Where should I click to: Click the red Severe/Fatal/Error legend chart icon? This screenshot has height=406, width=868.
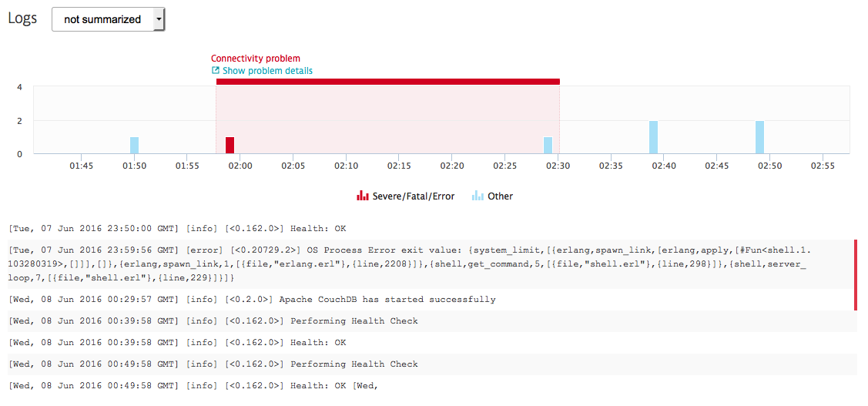[363, 196]
